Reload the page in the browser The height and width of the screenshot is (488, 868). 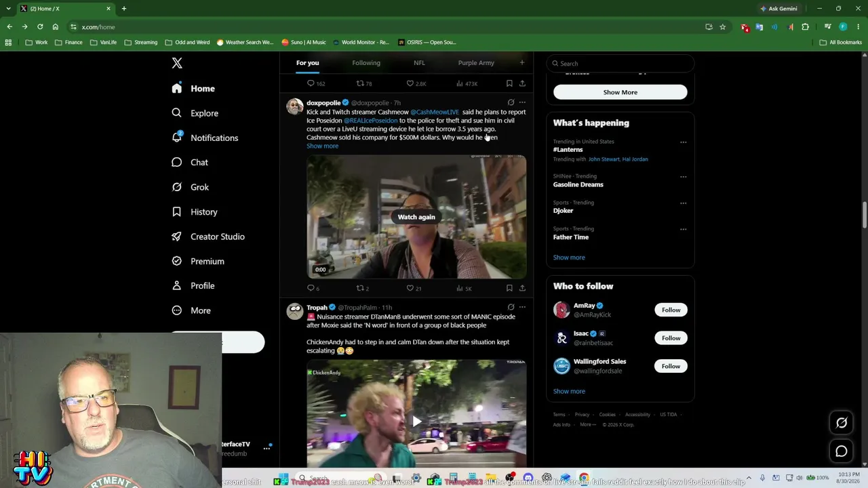point(40,27)
